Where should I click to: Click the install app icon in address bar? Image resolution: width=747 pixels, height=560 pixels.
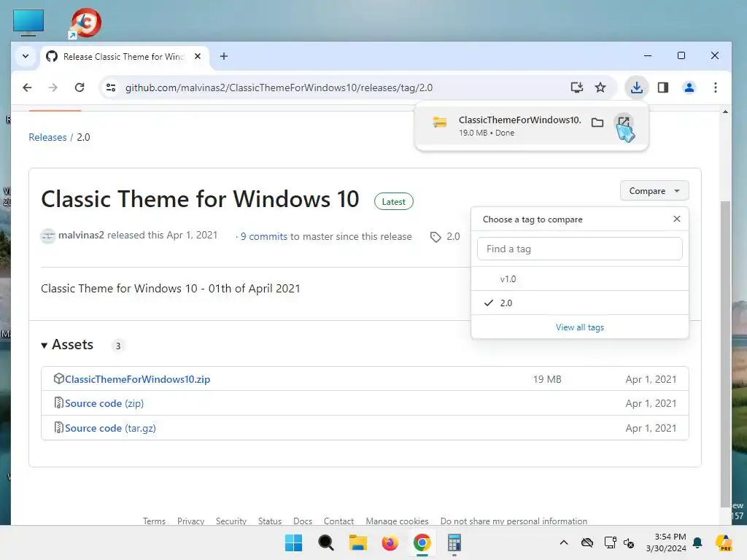click(x=577, y=87)
